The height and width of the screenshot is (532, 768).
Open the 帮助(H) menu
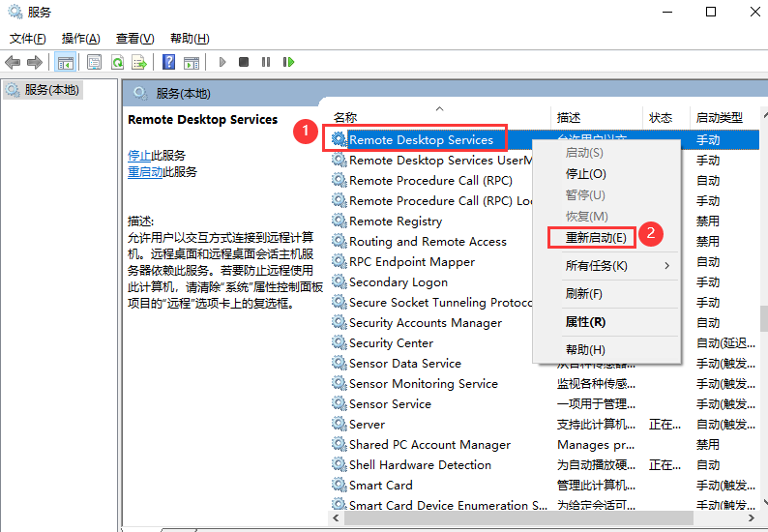(190, 39)
